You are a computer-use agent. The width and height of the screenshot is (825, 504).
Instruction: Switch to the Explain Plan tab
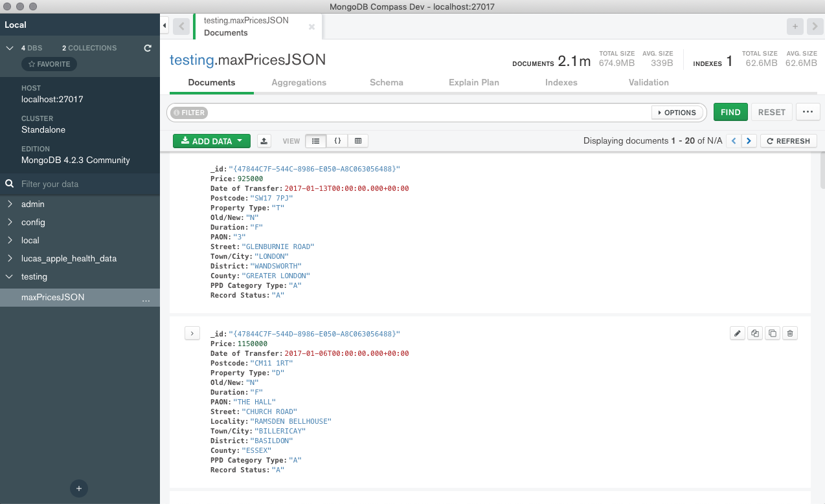[x=474, y=82]
